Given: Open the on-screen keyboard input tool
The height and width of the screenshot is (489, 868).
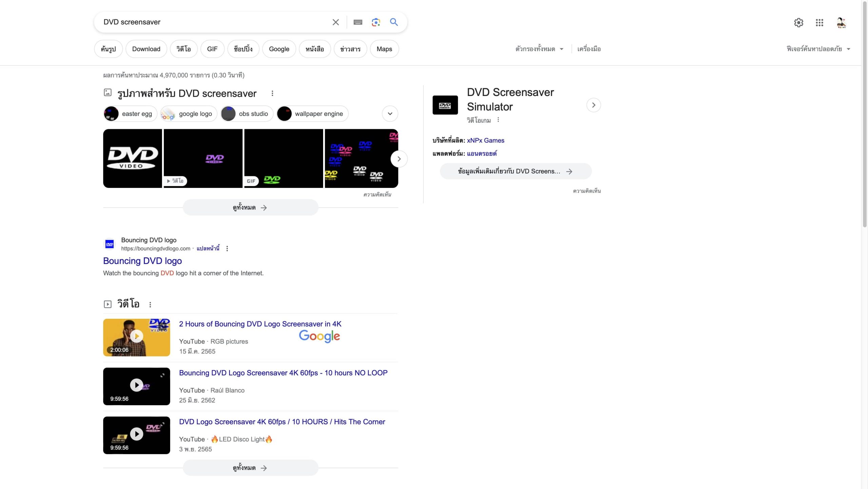Looking at the screenshot, I should point(358,22).
